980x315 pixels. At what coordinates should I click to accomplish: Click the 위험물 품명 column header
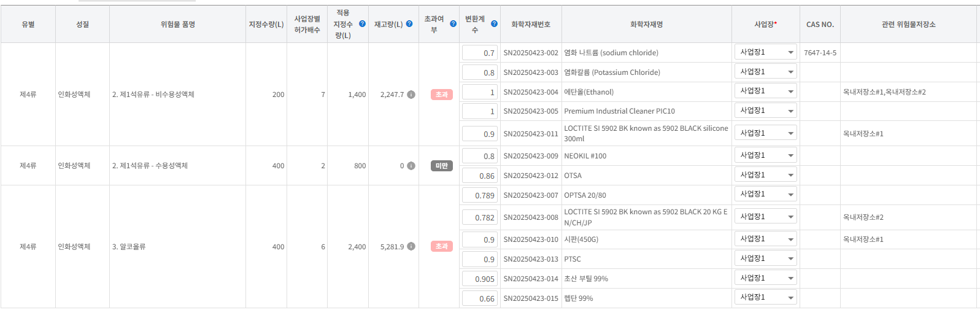178,25
